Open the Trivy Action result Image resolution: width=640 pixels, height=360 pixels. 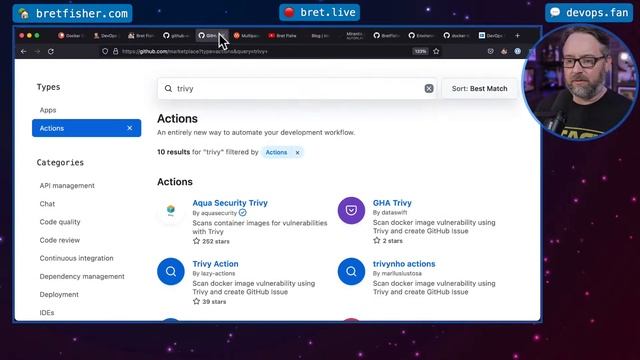coord(216,264)
